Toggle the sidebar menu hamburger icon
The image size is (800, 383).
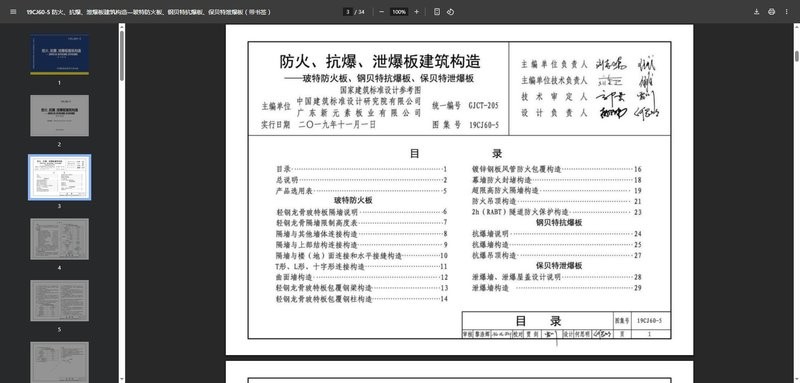click(13, 12)
